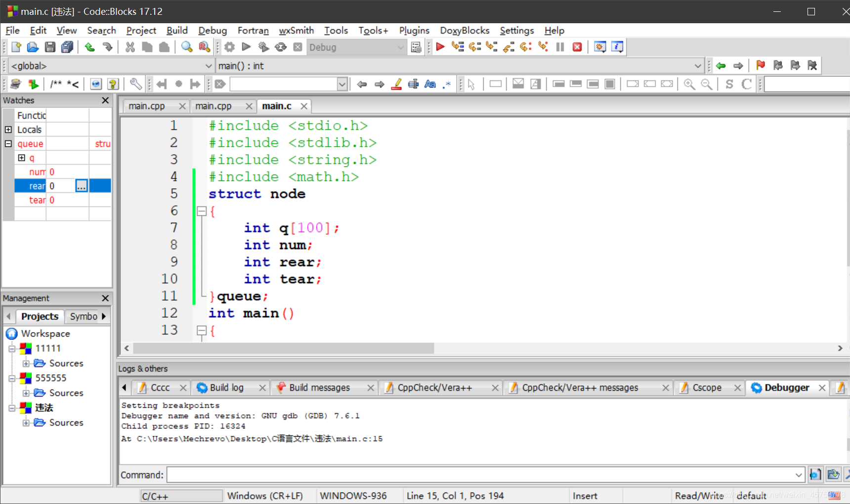Image resolution: width=850 pixels, height=504 pixels.
Task: Save all files icon
Action: click(x=67, y=47)
